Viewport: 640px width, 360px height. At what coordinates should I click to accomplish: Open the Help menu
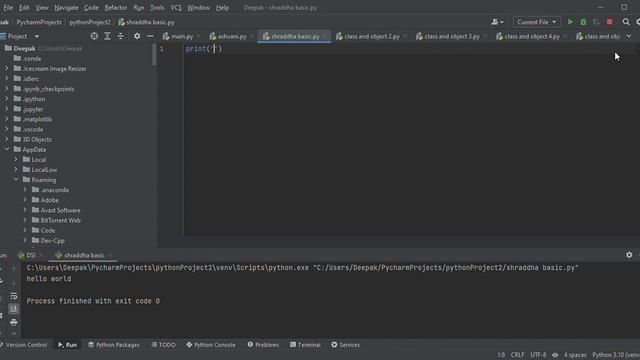coord(222,7)
